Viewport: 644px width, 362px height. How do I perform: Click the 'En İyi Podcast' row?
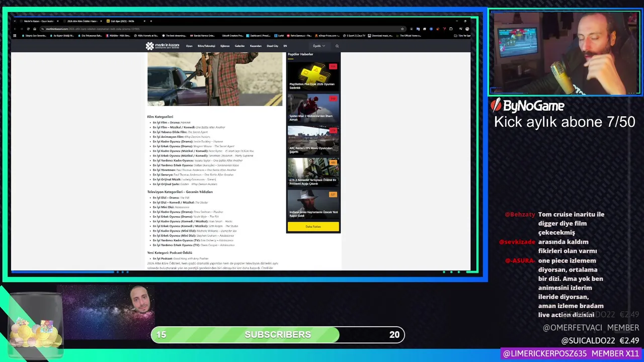(x=181, y=258)
